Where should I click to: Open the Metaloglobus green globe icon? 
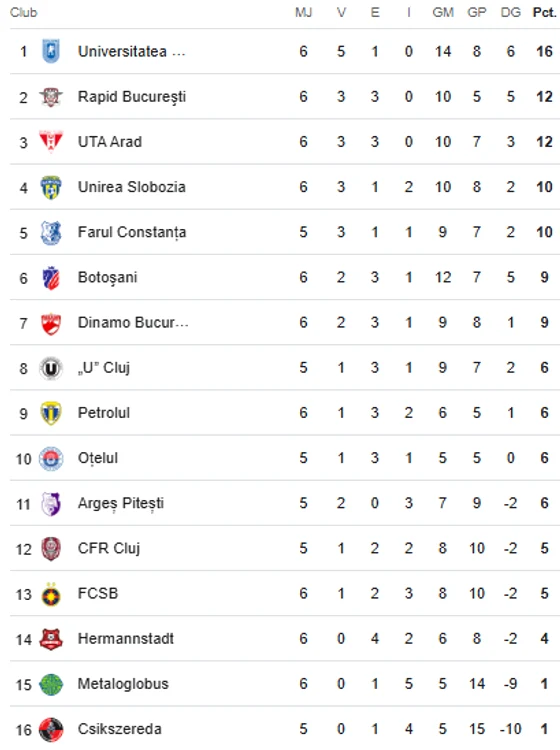pyautogui.click(x=51, y=684)
